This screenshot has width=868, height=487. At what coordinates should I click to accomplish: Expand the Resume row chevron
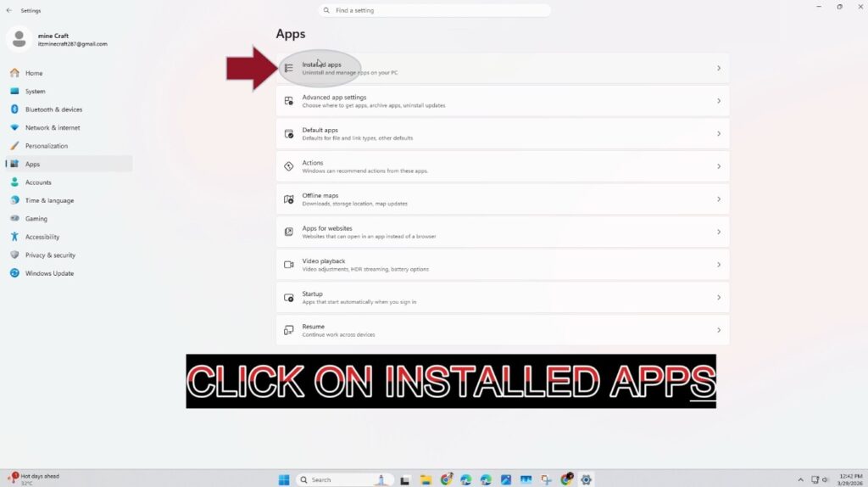[719, 330]
